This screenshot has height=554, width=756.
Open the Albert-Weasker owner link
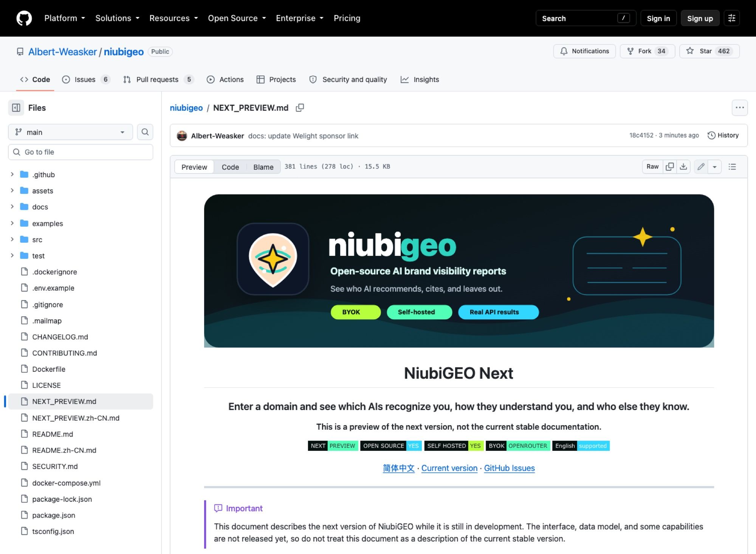[63, 52]
